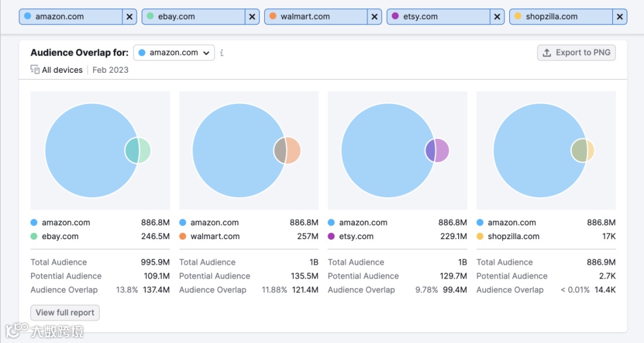This screenshot has height=343, width=644.
Task: Open the Audience Overlap domain dropdown
Action: [174, 52]
